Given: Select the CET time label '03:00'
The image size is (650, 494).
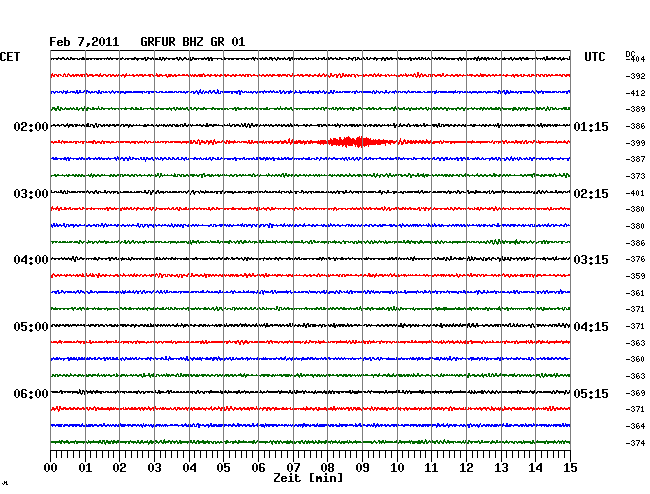Looking at the screenshot, I should point(31,194).
